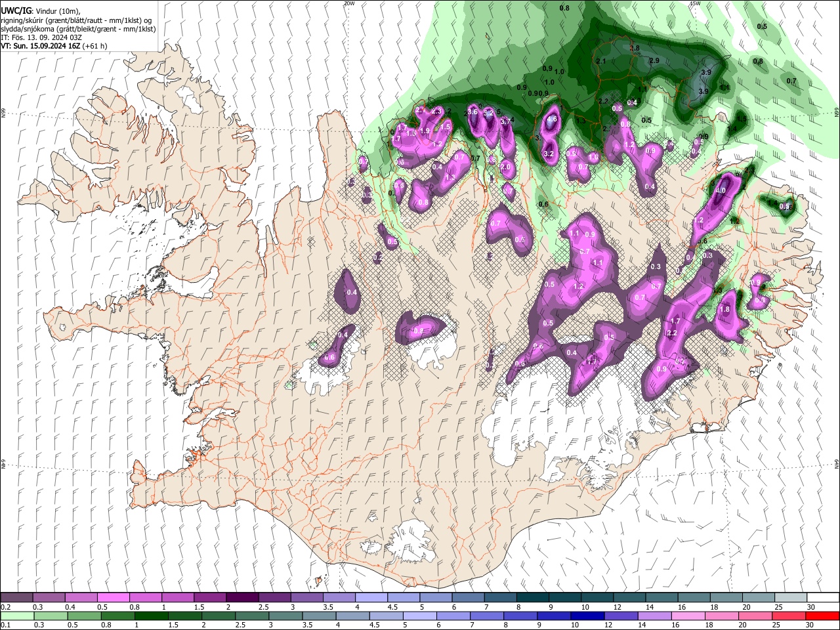Click the '2.1' precipitation value on the map
Image resolution: width=840 pixels, height=630 pixels.
click(x=600, y=61)
